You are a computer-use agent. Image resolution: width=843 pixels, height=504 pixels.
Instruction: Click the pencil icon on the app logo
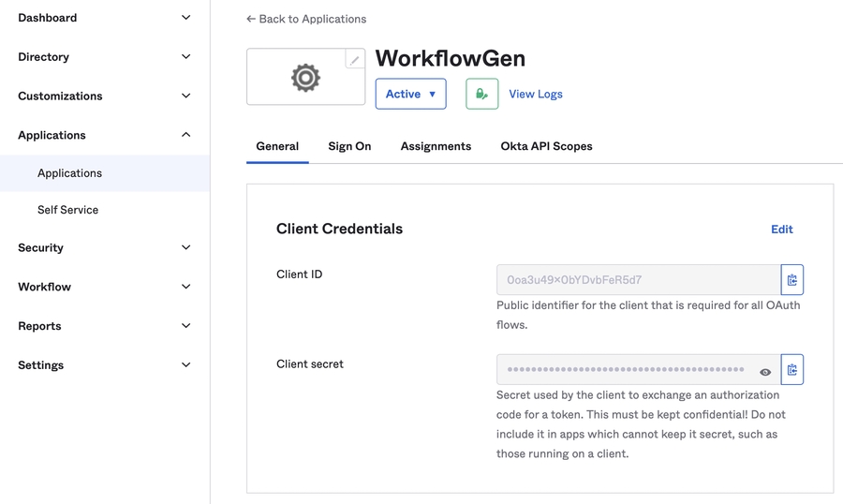354,60
